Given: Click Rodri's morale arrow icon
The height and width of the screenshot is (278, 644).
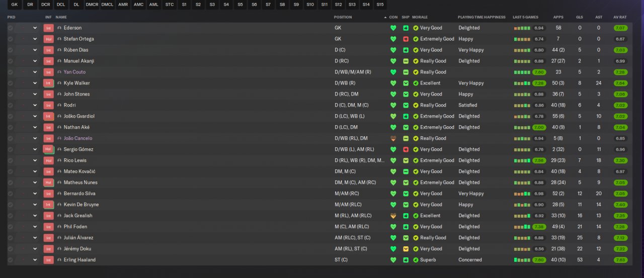Looking at the screenshot, I should pos(416,106).
